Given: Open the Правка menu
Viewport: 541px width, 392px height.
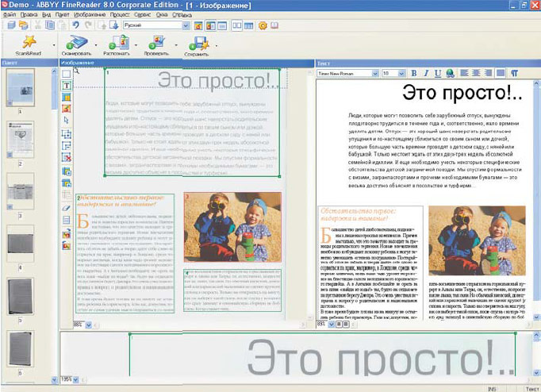Looking at the screenshot, I should coord(29,14).
